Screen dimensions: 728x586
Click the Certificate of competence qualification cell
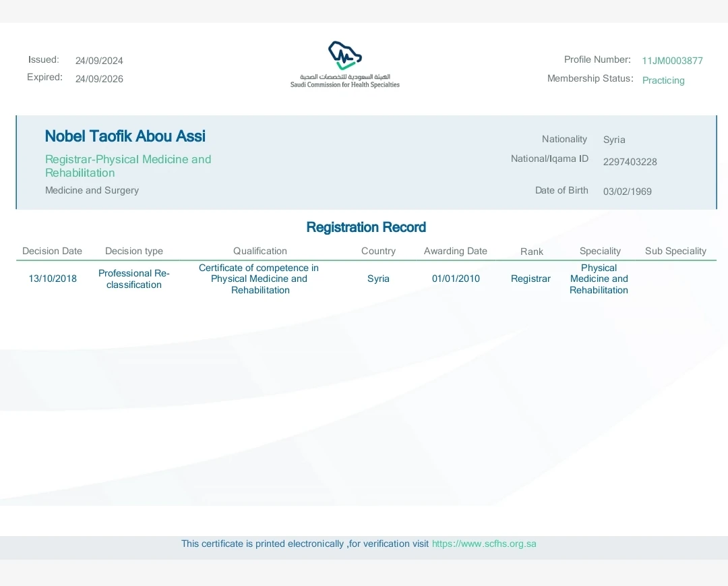click(260, 279)
